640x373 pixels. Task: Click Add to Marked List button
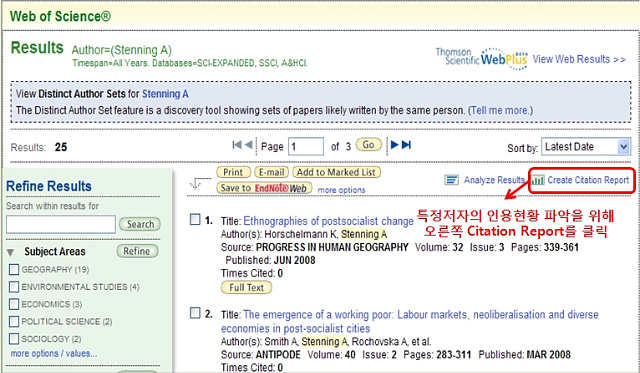pyautogui.click(x=336, y=172)
